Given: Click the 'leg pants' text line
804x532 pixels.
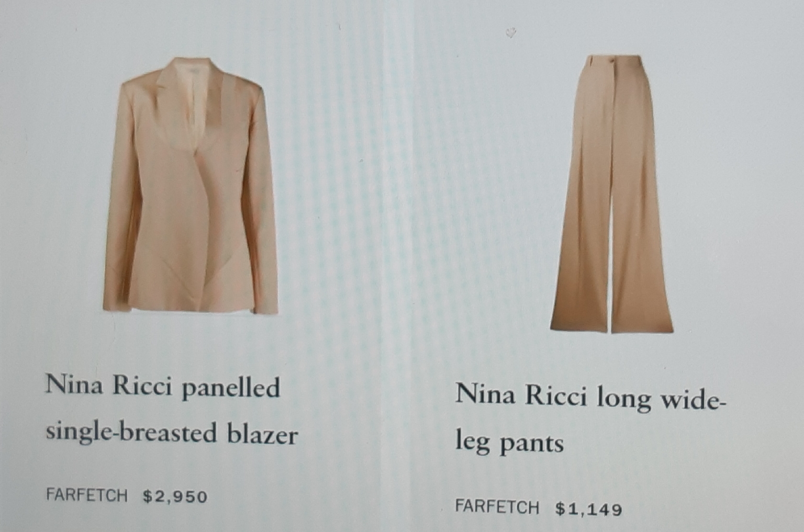Looking at the screenshot, I should point(509,443).
